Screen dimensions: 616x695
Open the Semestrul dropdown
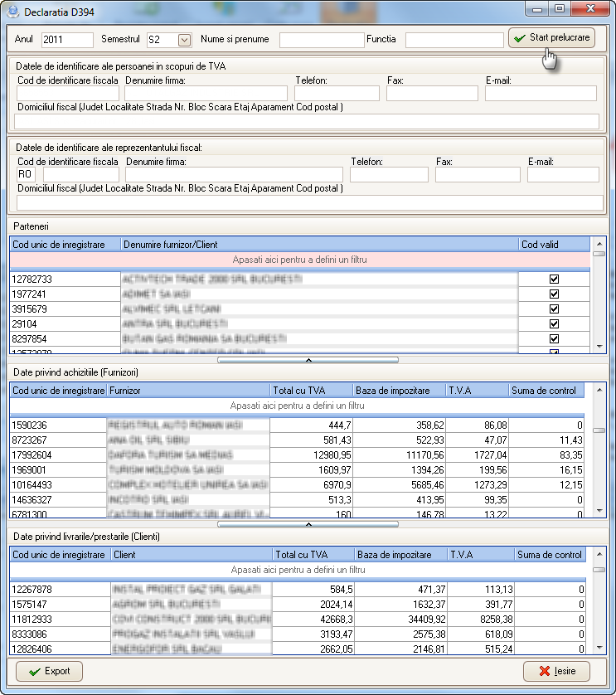(184, 40)
